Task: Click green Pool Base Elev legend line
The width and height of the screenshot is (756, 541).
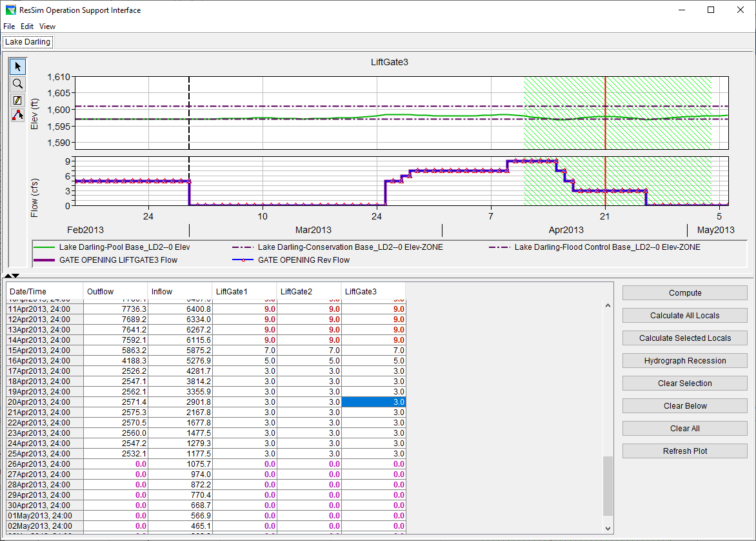Action: click(x=44, y=247)
